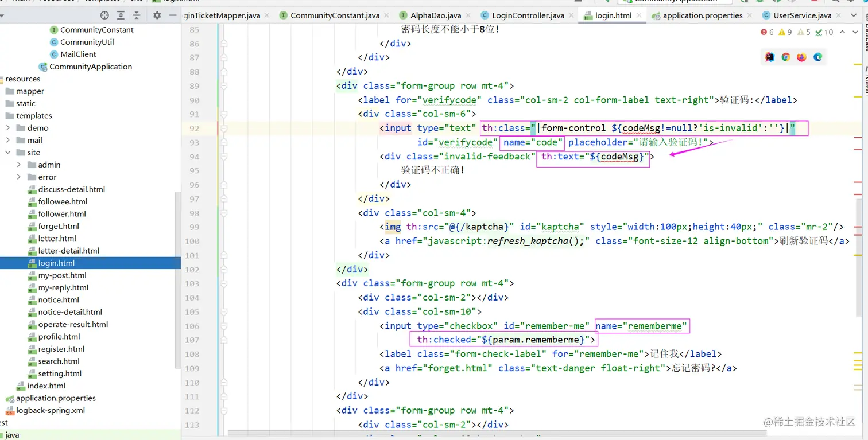Click the weak warnings count 5 indicator

(x=804, y=32)
